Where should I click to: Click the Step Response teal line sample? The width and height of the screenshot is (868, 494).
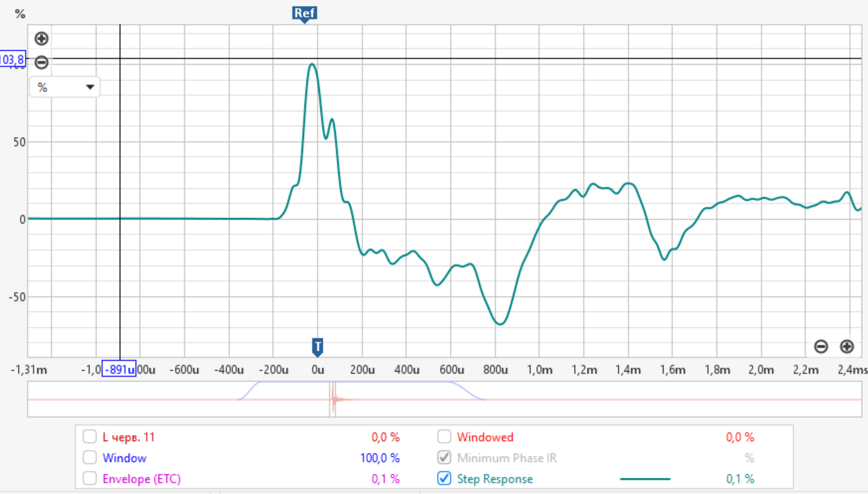[x=645, y=479]
